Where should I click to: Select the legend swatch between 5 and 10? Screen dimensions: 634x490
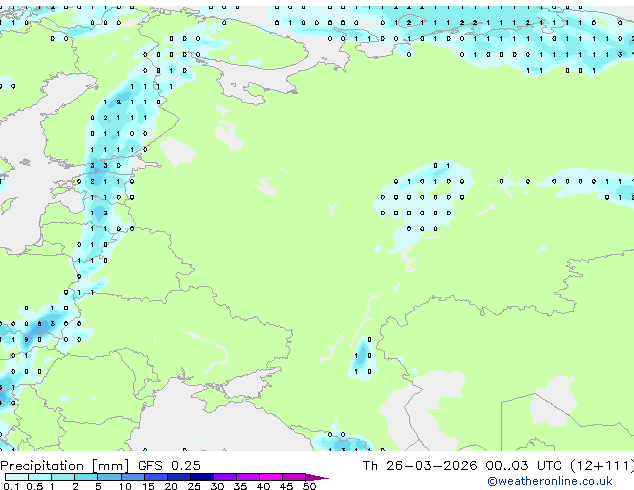click(x=109, y=477)
